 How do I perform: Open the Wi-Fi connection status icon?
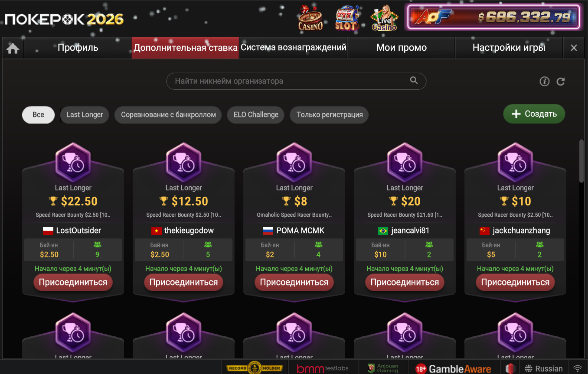tap(578, 368)
